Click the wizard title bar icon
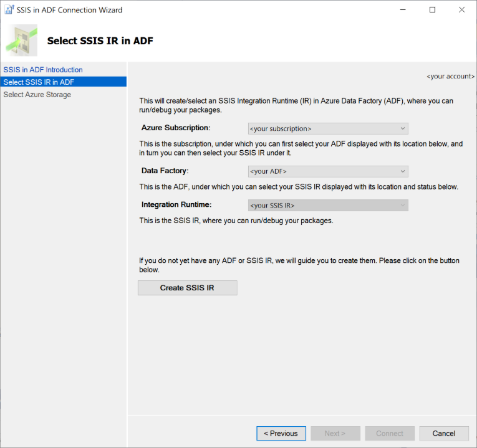This screenshot has width=477, height=448. [x=9, y=10]
